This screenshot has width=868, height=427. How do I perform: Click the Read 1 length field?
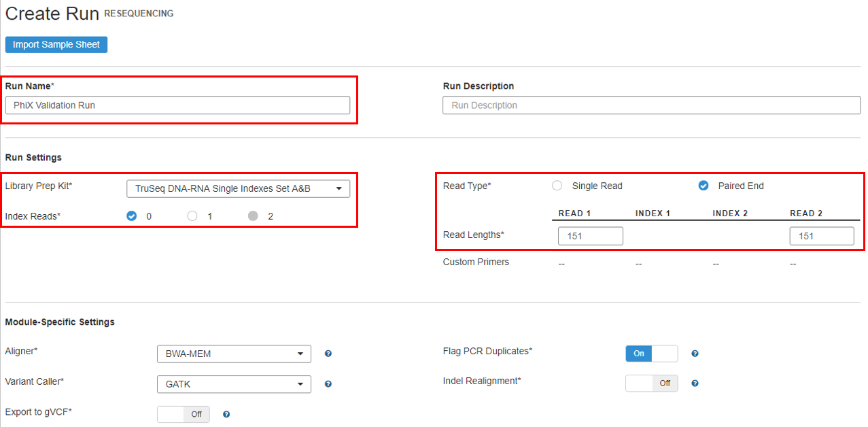tap(590, 236)
